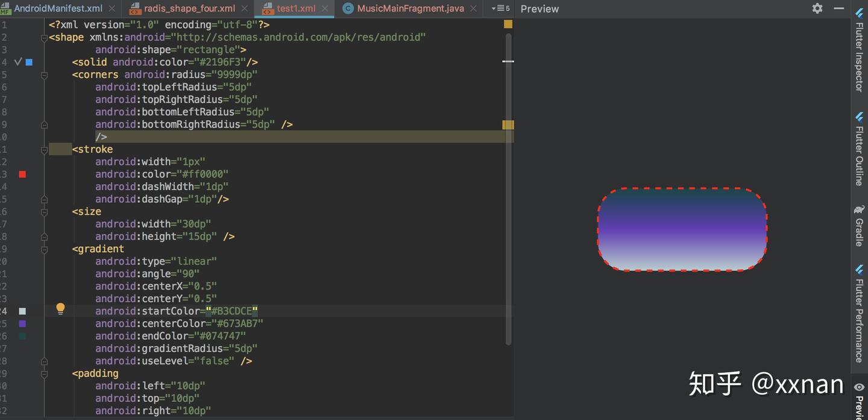Open the Flutter Performance tool window

(x=860, y=313)
